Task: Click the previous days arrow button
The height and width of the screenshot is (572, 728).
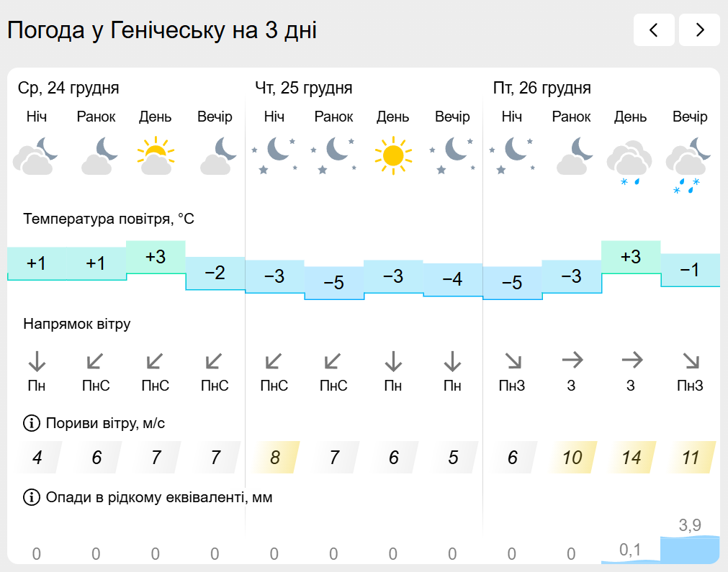Action: coord(654,29)
